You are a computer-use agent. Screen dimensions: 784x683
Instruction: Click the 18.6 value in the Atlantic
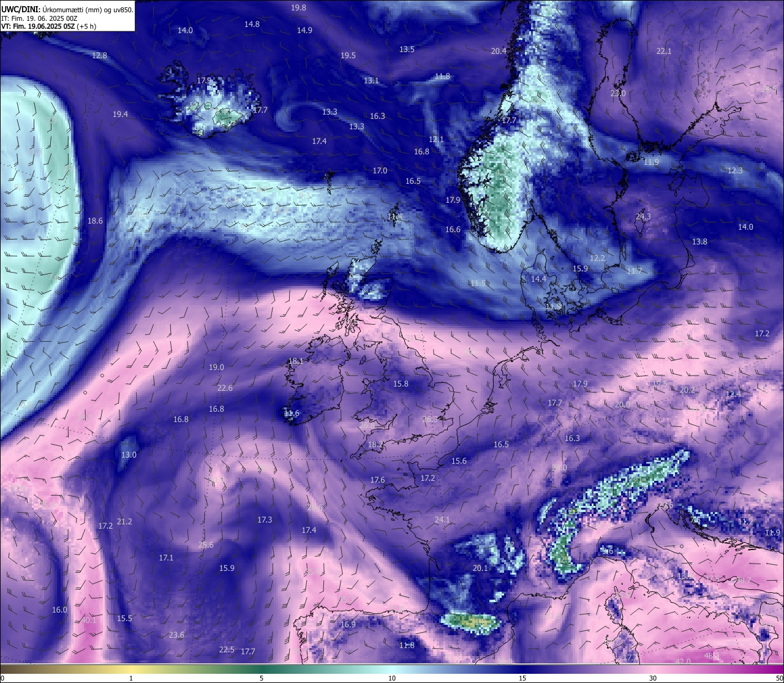tap(95, 221)
